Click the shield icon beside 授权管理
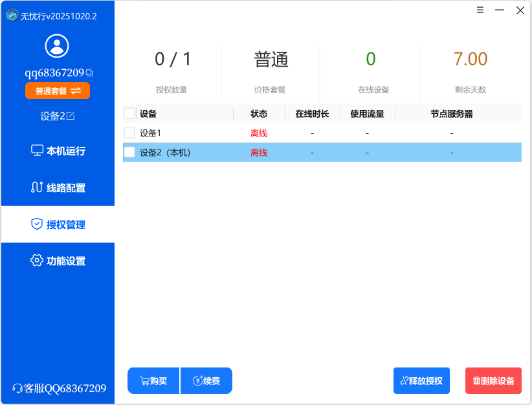532x405 pixels. [36, 224]
